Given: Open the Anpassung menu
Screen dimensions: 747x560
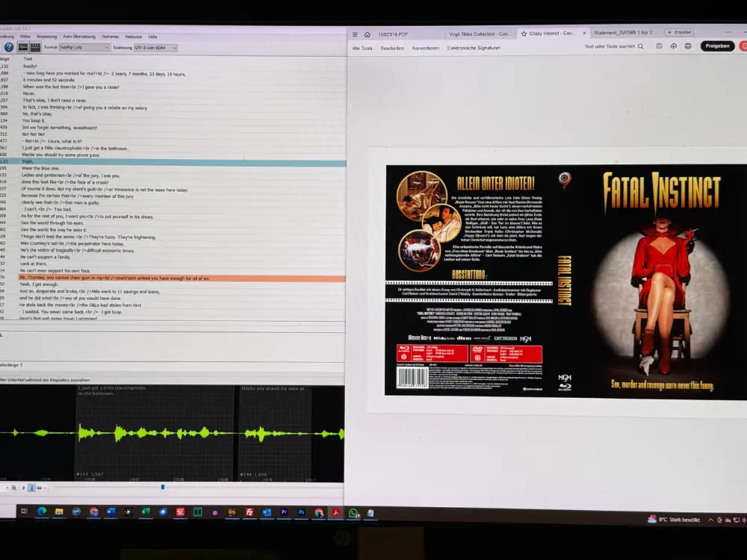Looking at the screenshot, I should (x=46, y=37).
